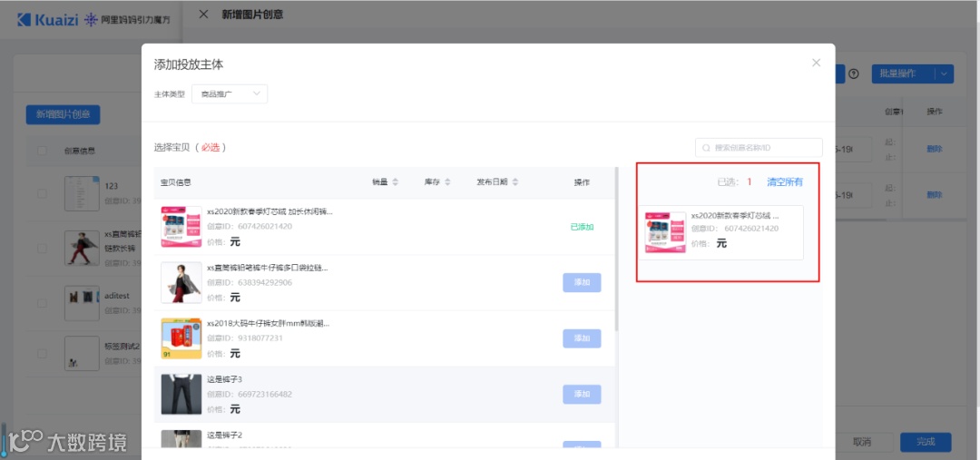Viewport: 980px width, 460px height.
Task: Click the 操作 header in dialog table
Action: tap(582, 182)
